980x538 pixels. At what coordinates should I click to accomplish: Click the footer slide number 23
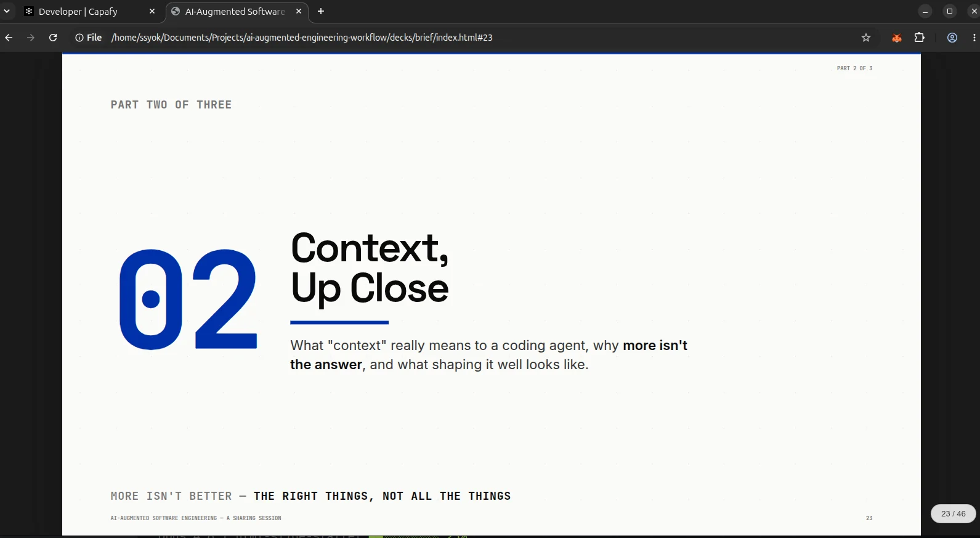869,518
